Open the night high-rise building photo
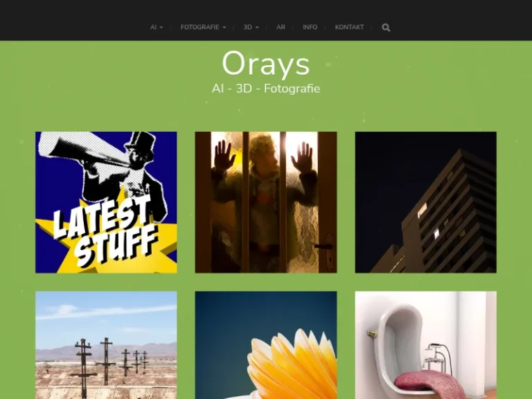This screenshot has width=532, height=399. click(x=425, y=202)
